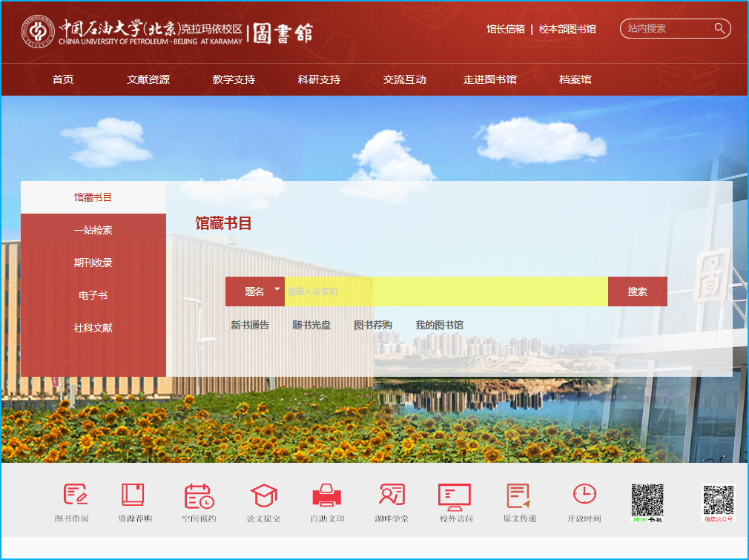
Task: Open the 科研支持 navigation menu
Action: pyautogui.click(x=319, y=79)
